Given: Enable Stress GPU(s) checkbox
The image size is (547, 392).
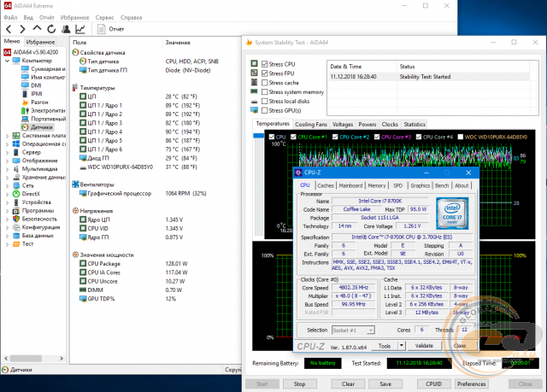Looking at the screenshot, I should (x=265, y=110).
